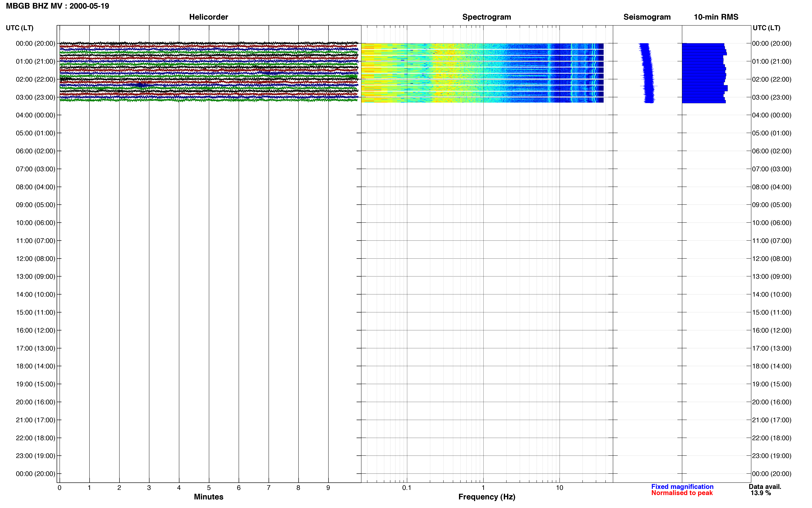Click left axis label 07:00 (03:00)
Image resolution: width=812 pixels, height=508 pixels.
[36, 169]
